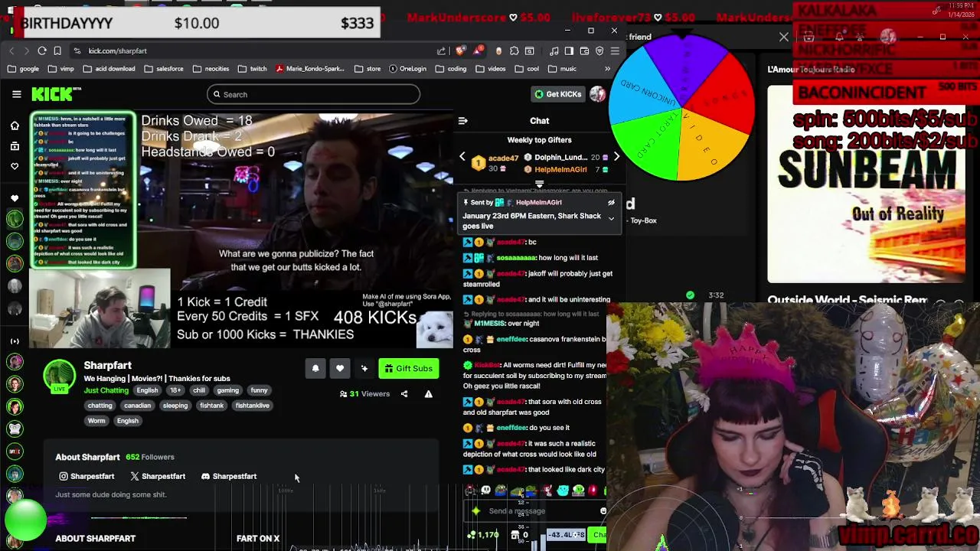Open the emote picker in chat box
This screenshot has height=551, width=980.
click(x=603, y=511)
